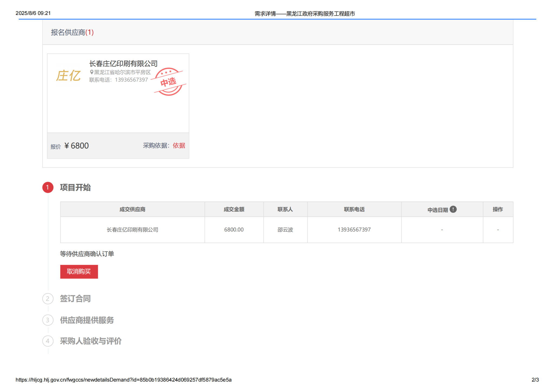This screenshot has height=392, width=555.
Task: Click the step 3 circle icon
Action: [x=48, y=320]
